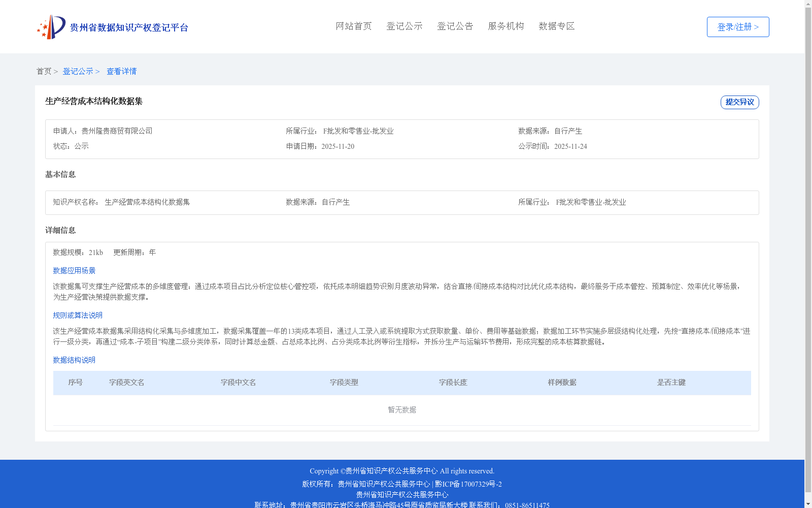Click the platform title 贵州省数据知识产权登记平台
The image size is (812, 508).
(129, 27)
